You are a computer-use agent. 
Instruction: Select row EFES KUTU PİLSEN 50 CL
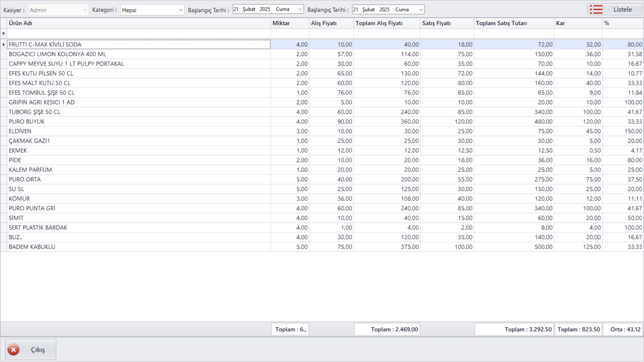pos(322,73)
